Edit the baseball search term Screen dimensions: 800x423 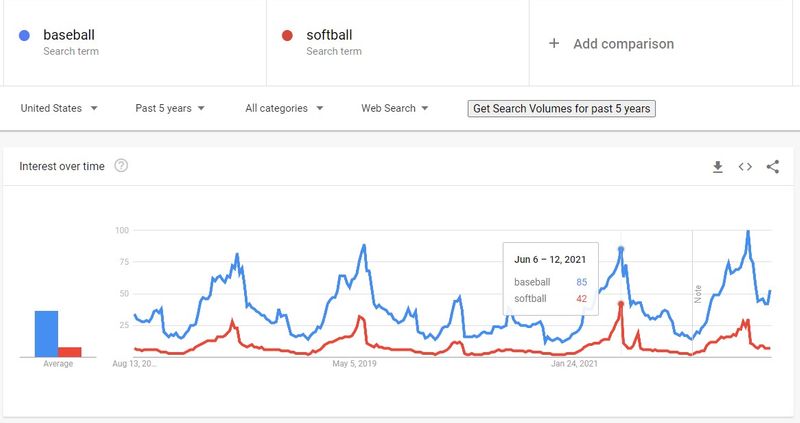coord(69,35)
